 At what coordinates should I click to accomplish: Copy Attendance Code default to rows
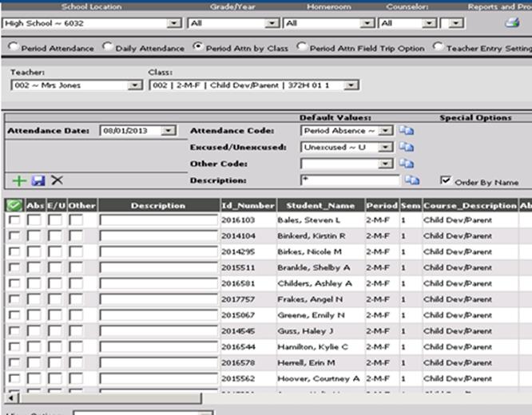pyautogui.click(x=406, y=131)
